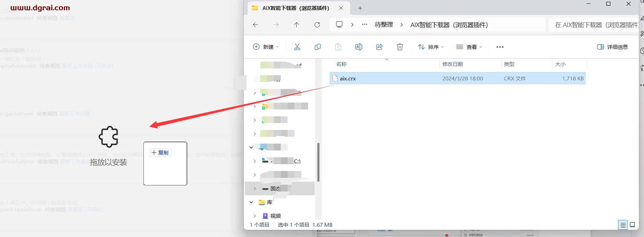The height and width of the screenshot is (237, 644).
Task: Select 视频 in the navigation pane
Action: point(276,216)
